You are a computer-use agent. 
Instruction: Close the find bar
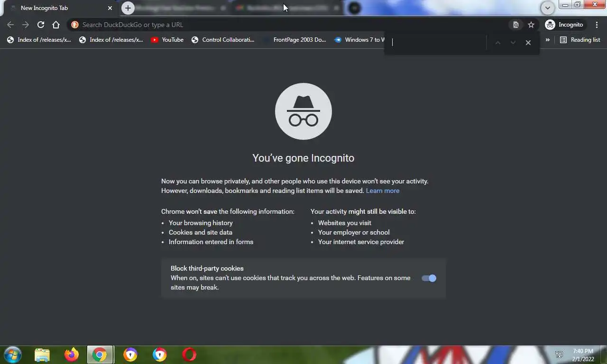click(528, 43)
